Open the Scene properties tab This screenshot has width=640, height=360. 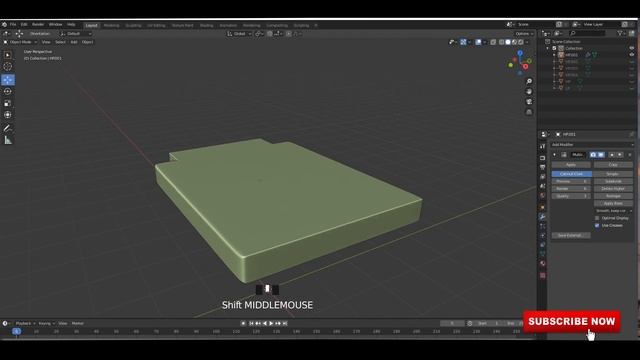(542, 186)
